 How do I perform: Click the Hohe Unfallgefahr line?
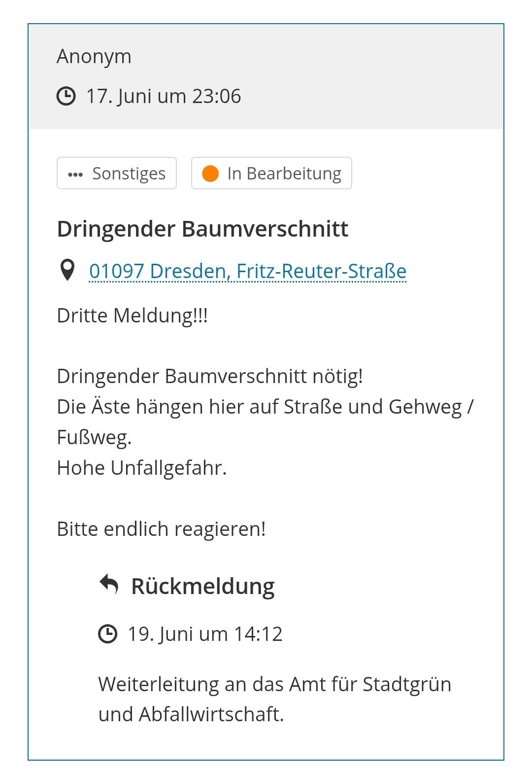coord(142,468)
